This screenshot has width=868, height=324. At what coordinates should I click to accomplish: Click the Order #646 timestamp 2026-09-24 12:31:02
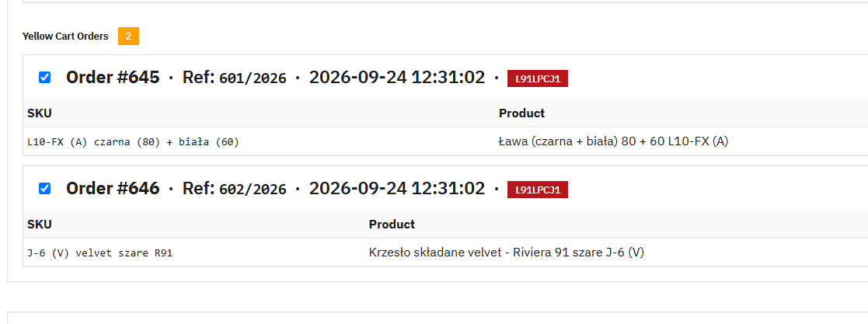pyautogui.click(x=397, y=188)
